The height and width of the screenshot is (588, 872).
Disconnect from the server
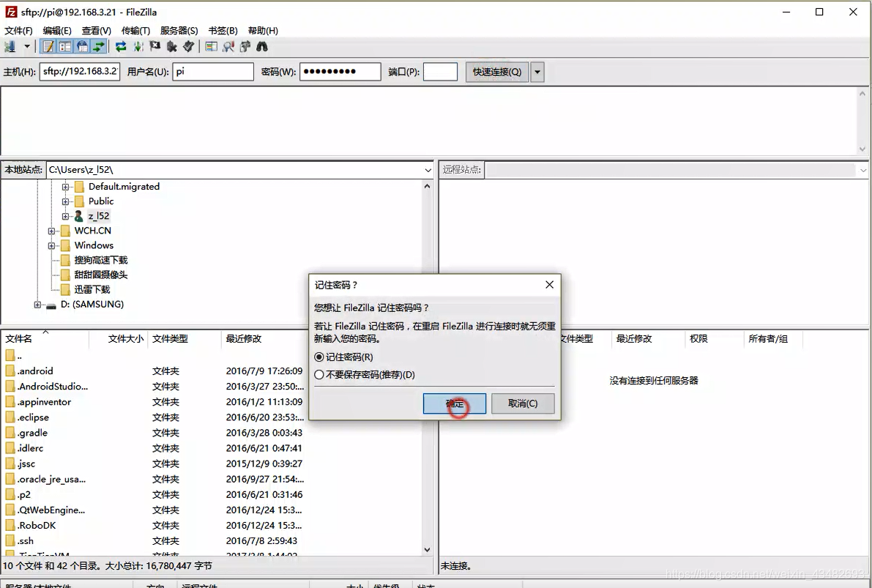click(172, 45)
